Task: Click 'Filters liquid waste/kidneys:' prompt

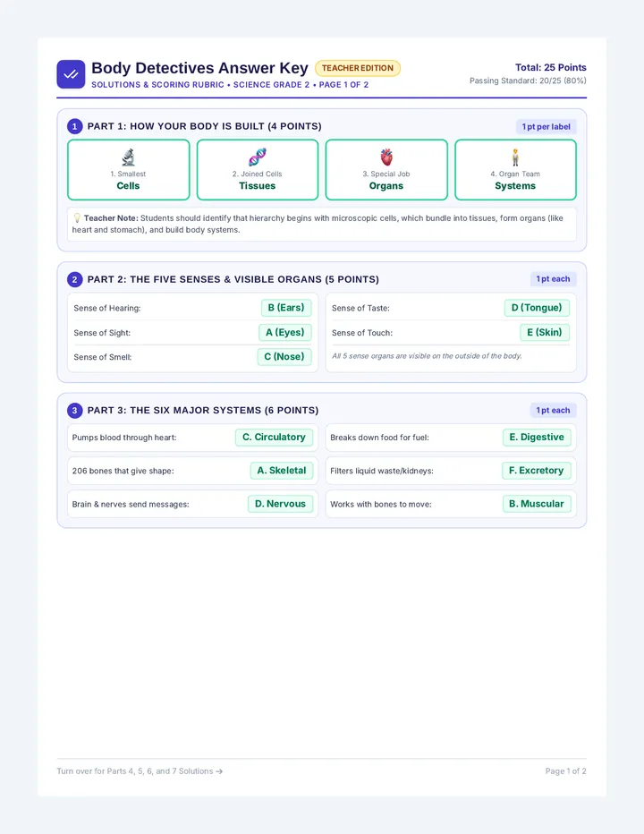Action: click(x=381, y=472)
